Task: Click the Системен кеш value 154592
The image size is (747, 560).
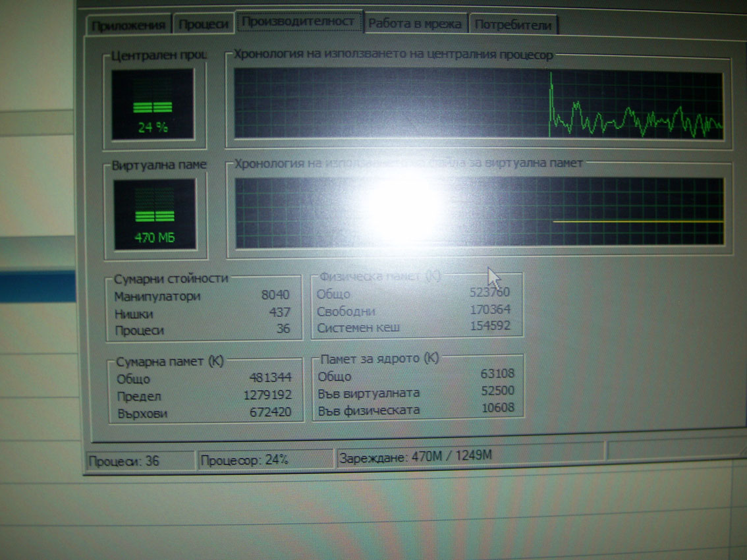Action: [490, 326]
